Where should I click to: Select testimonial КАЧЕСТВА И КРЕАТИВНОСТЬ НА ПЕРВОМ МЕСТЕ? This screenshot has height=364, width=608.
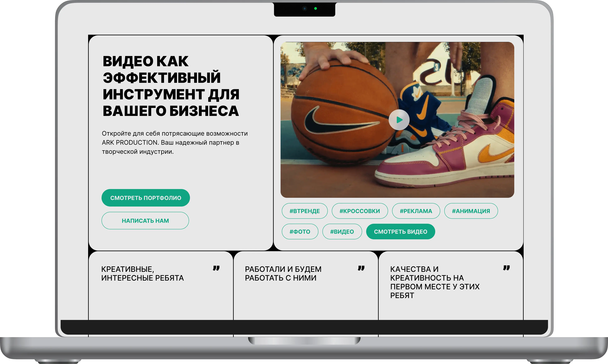(435, 282)
